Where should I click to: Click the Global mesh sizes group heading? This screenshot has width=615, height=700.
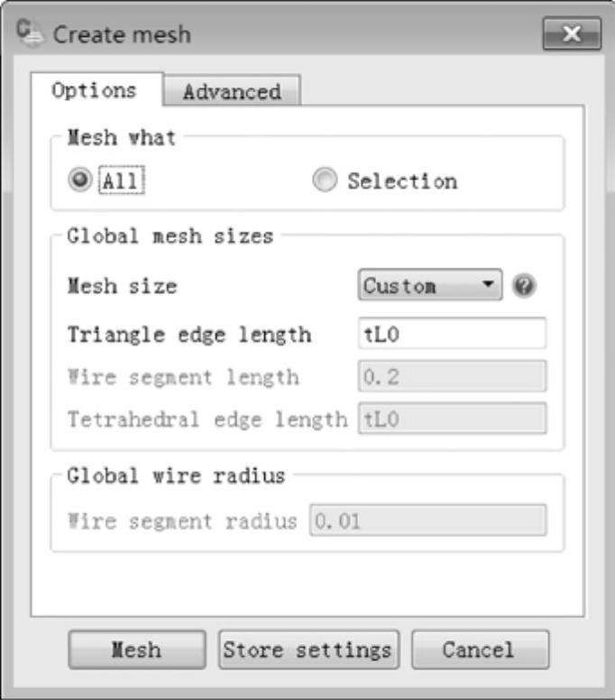tap(170, 237)
